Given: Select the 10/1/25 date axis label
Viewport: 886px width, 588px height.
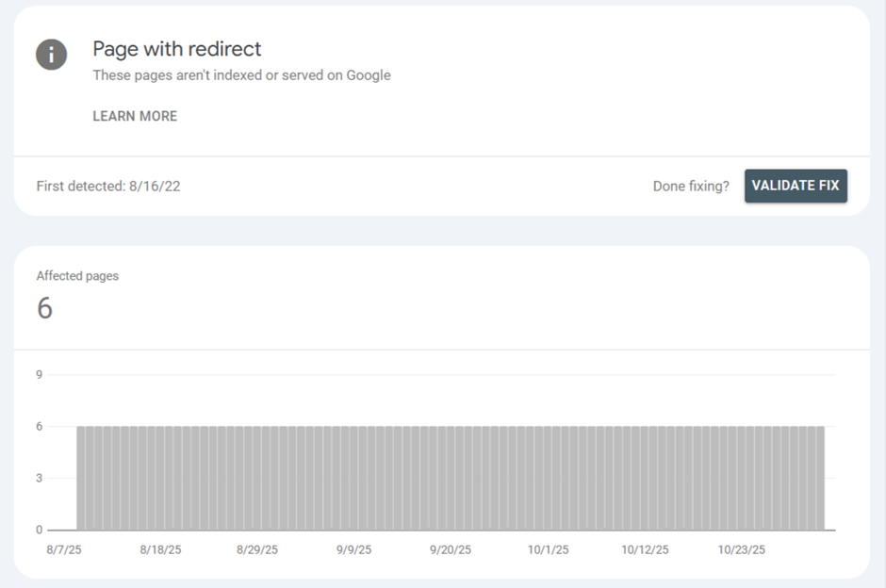Looking at the screenshot, I should tap(548, 549).
